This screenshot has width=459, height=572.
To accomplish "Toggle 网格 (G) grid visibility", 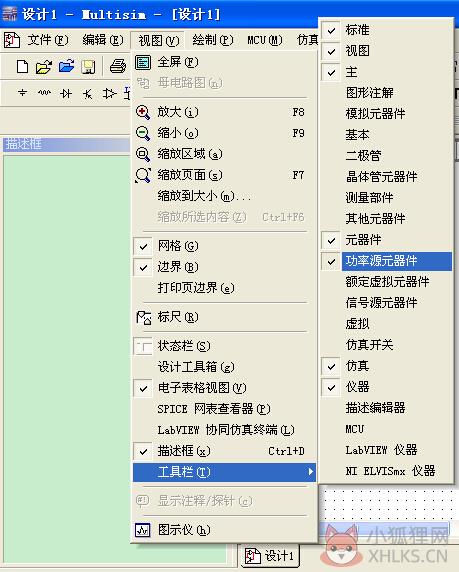I will point(223,246).
